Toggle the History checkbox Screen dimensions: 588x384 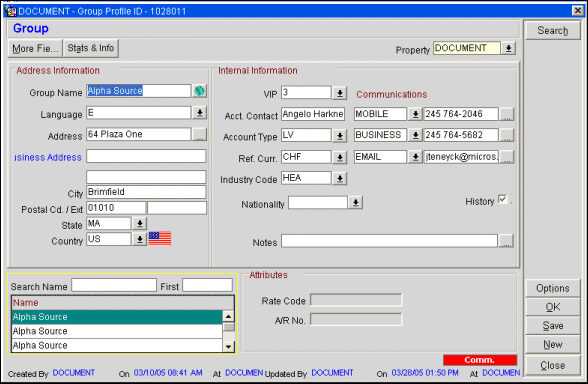(502, 199)
